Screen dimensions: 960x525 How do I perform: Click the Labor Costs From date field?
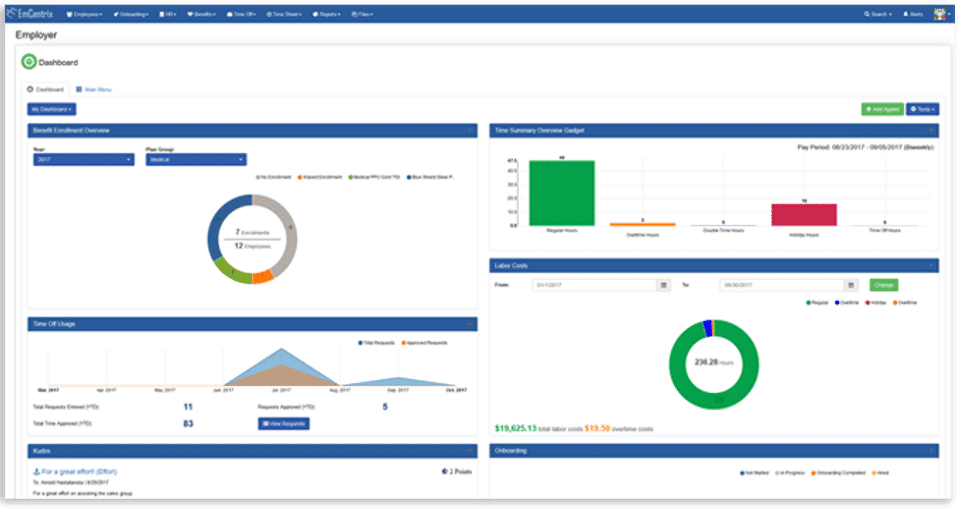point(594,285)
